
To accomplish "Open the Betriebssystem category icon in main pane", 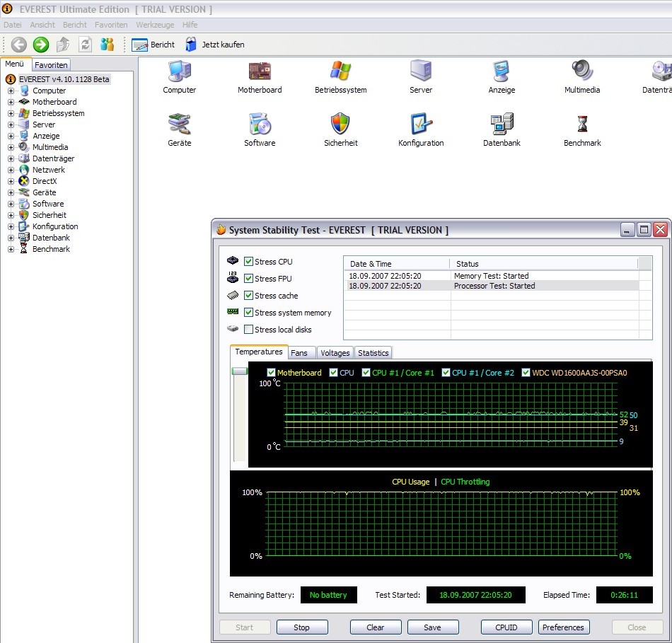I will [x=341, y=71].
